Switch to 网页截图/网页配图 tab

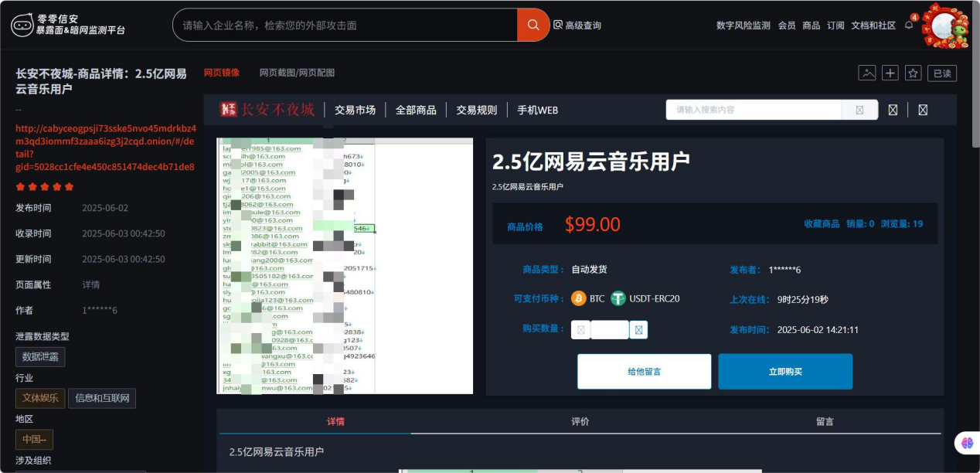[x=297, y=73]
